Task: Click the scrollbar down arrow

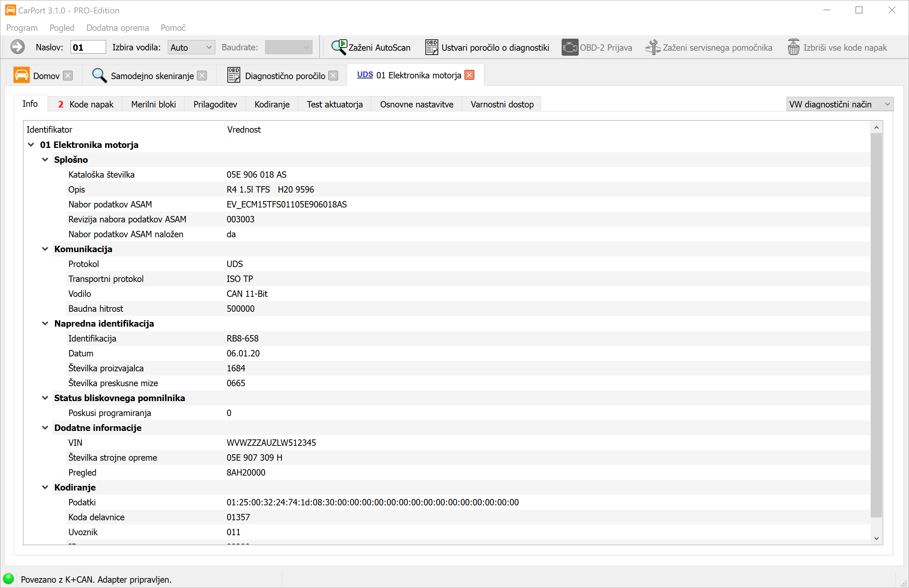Action: [x=876, y=538]
